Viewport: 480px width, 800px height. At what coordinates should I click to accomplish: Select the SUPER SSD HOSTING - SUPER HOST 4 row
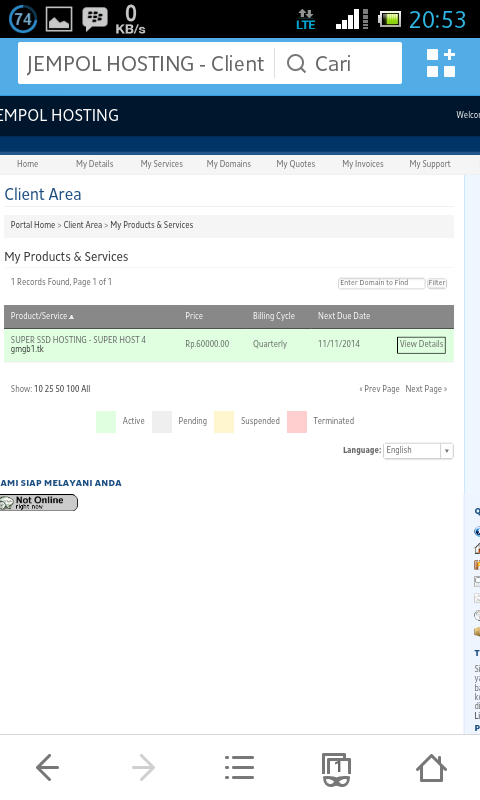229,345
